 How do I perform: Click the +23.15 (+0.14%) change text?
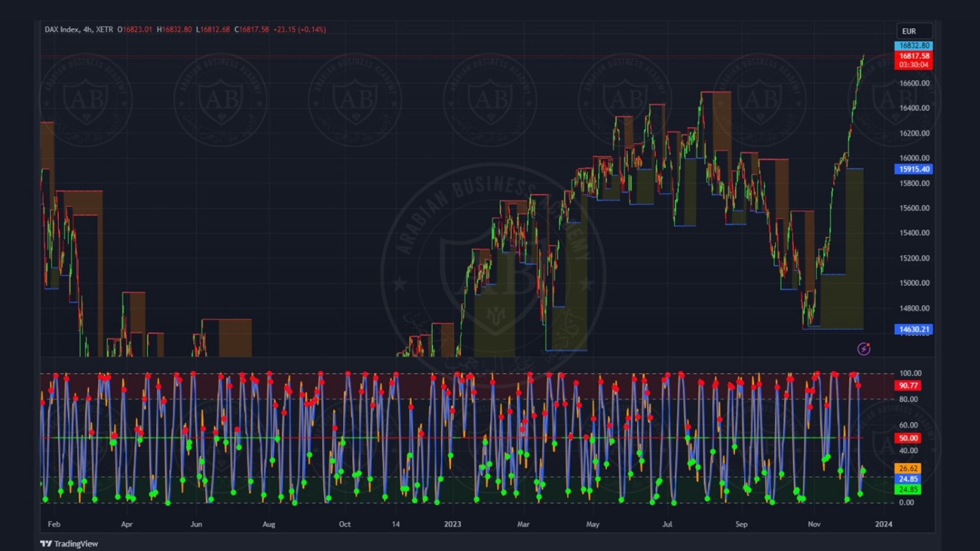299,29
